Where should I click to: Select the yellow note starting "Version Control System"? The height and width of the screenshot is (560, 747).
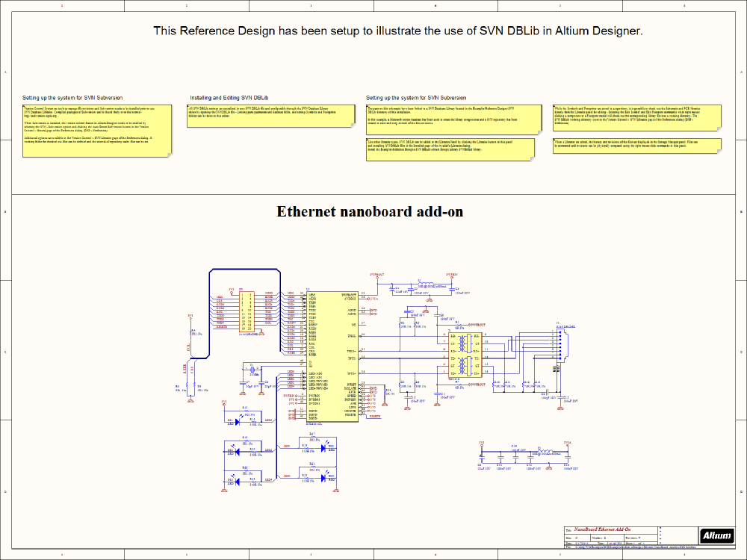pyautogui.click(x=97, y=131)
